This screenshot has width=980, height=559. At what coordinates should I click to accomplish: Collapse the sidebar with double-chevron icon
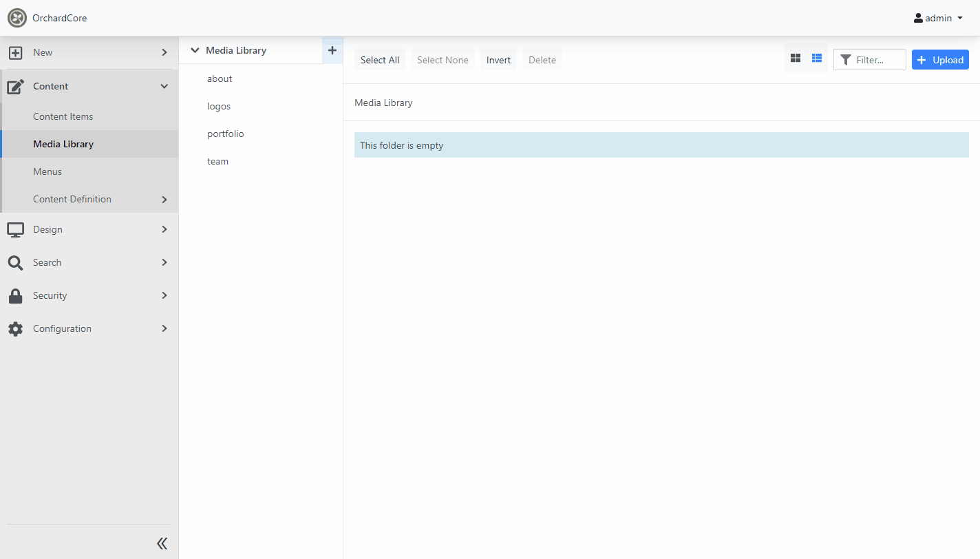[162, 544]
